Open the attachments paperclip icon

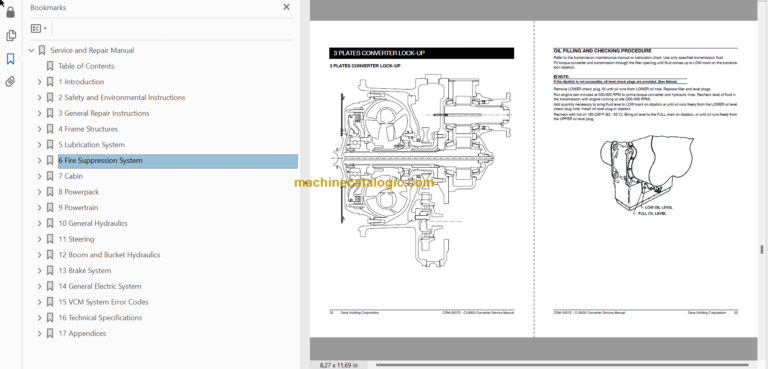(10, 81)
